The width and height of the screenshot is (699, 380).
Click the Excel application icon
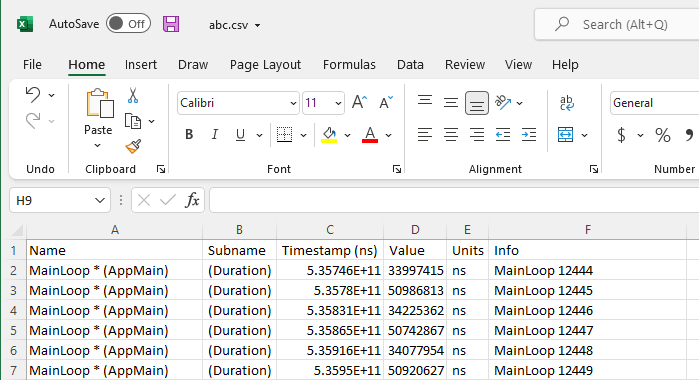[x=25, y=24]
